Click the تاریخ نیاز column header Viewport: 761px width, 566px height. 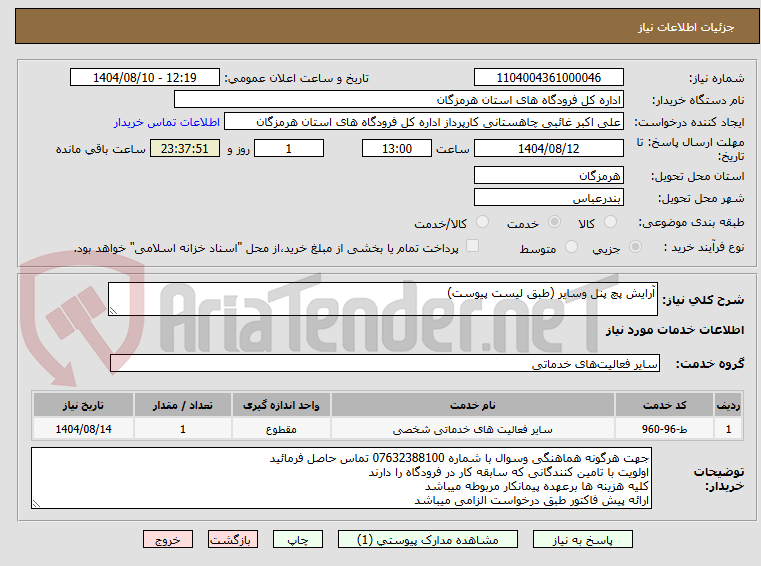(83, 405)
